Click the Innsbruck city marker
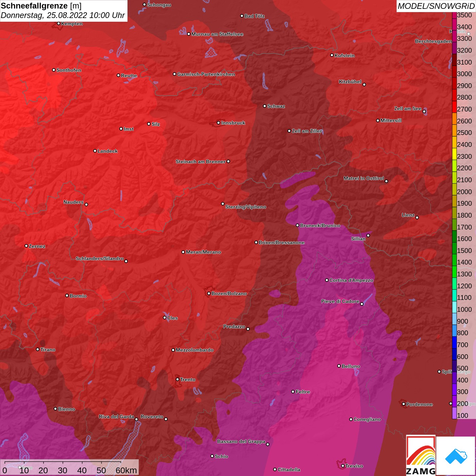The width and height of the screenshot is (476, 476). (x=219, y=123)
